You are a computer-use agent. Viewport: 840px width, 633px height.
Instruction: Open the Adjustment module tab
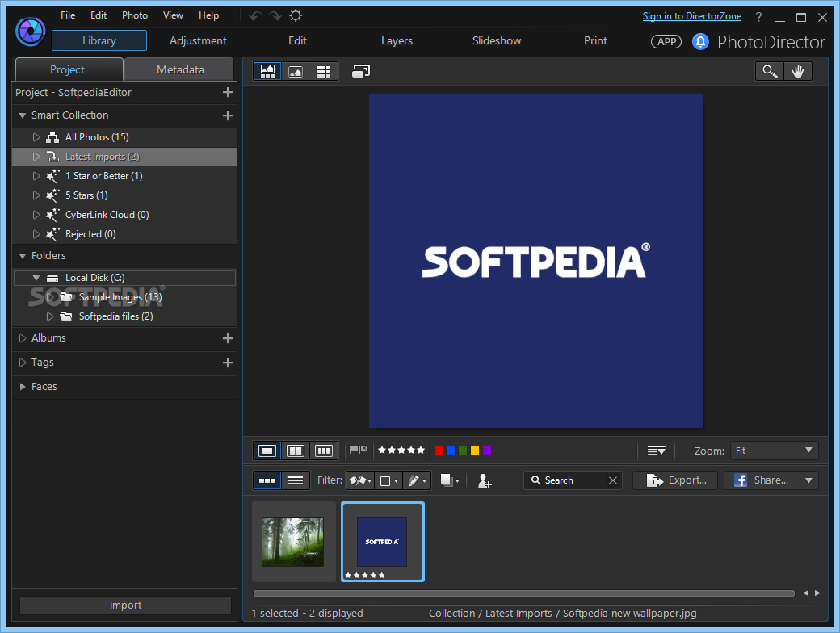[198, 40]
